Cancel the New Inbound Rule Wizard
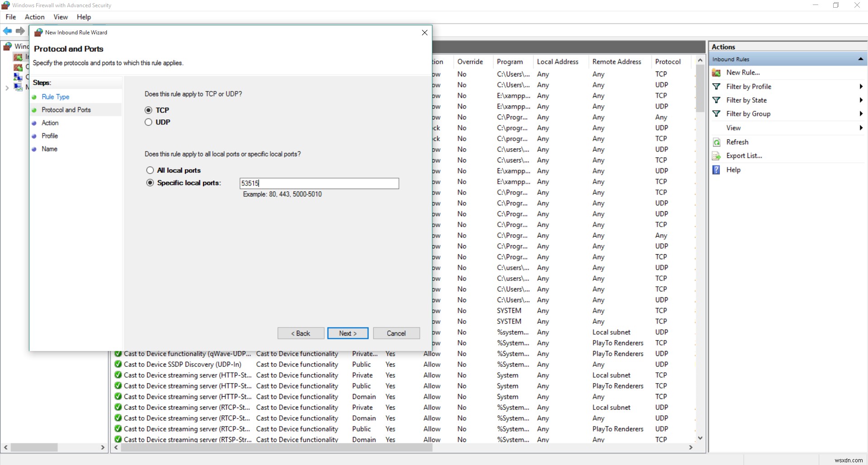This screenshot has height=465, width=868. tap(396, 333)
